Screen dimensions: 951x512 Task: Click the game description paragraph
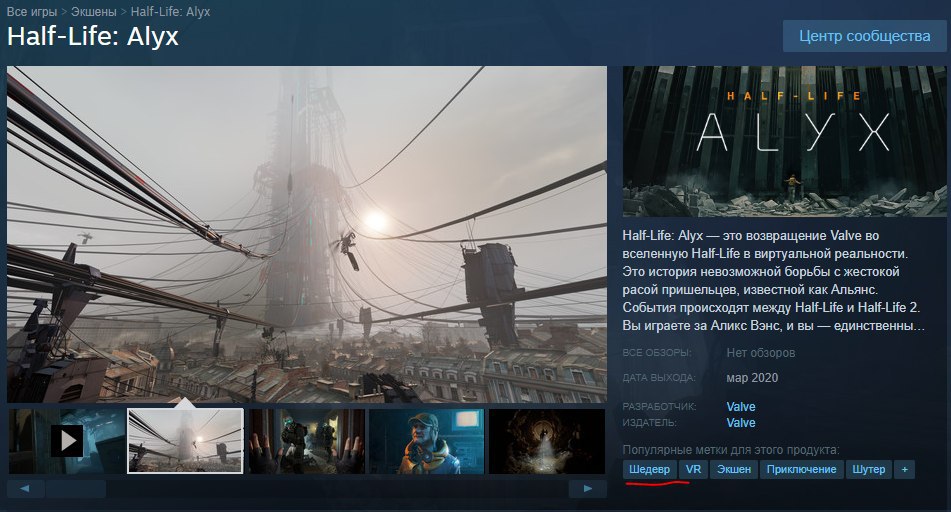[x=774, y=280]
